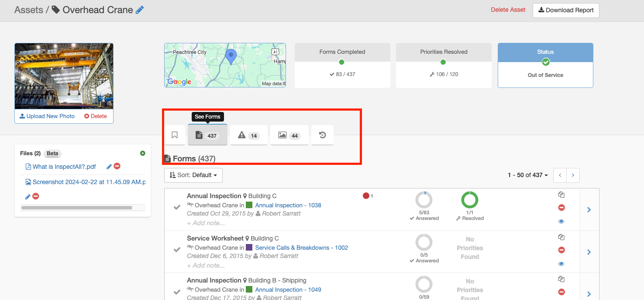This screenshot has width=644, height=300.
Task: Open the See Forms tab showing 437
Action: click(207, 135)
